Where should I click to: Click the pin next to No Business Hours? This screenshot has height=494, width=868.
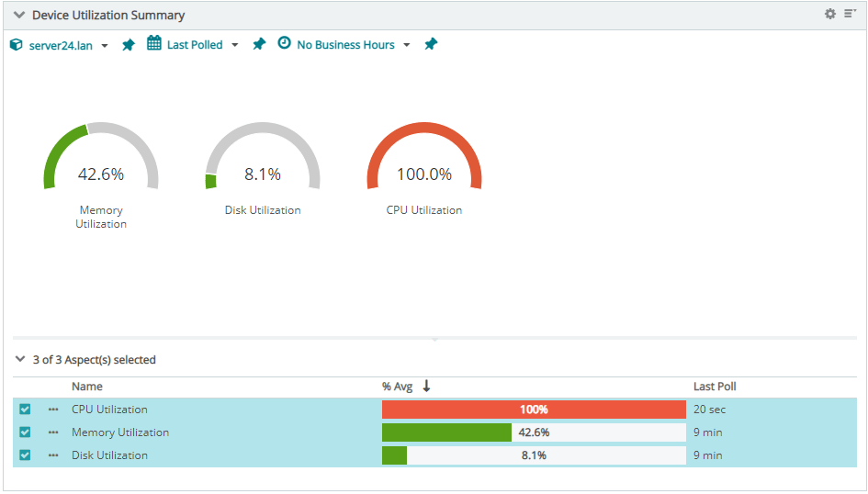point(431,45)
